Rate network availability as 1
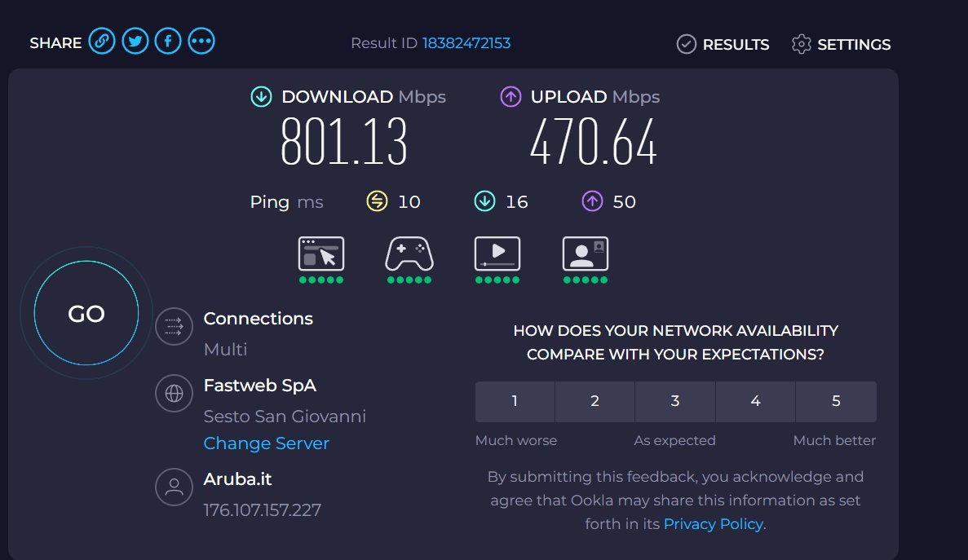Viewport: 968px width, 560px height. click(x=515, y=401)
